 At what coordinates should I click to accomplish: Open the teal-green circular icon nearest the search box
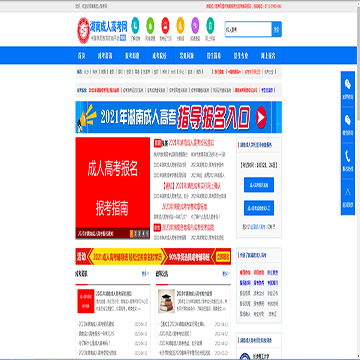(210, 25)
